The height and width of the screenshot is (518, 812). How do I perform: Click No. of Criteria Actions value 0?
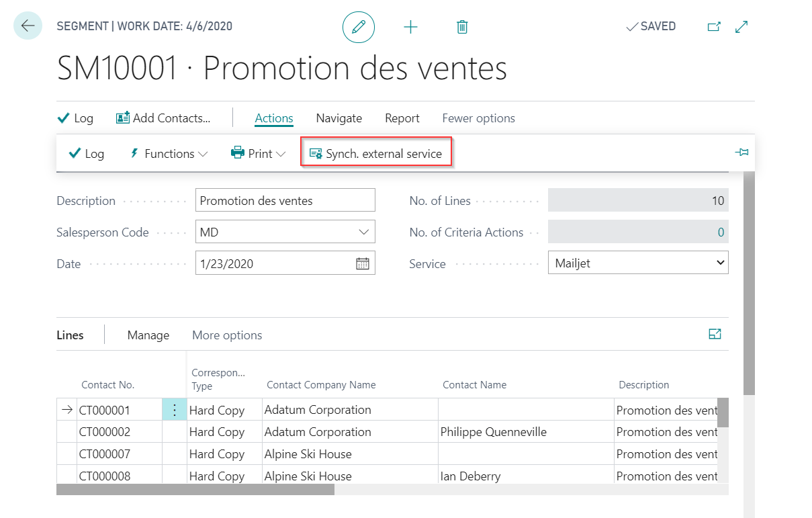(638, 232)
